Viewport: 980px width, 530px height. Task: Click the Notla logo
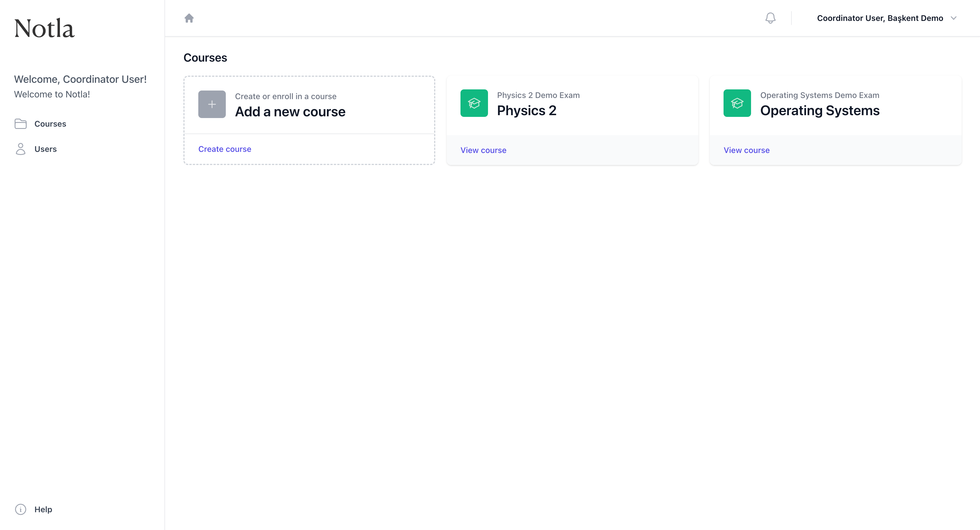tap(44, 28)
